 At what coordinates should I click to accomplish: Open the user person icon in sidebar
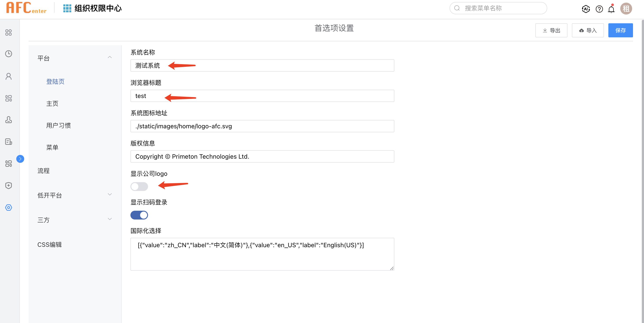(9, 76)
